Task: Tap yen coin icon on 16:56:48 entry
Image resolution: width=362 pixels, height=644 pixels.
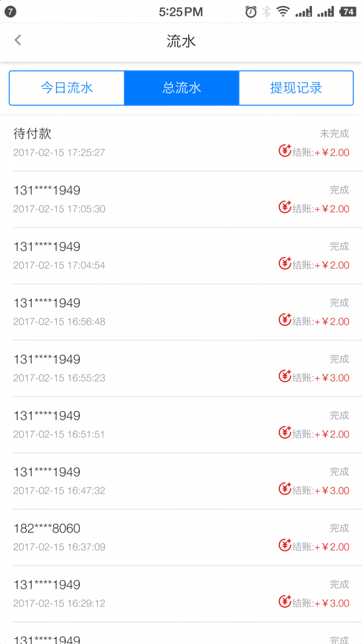Action: (x=285, y=319)
